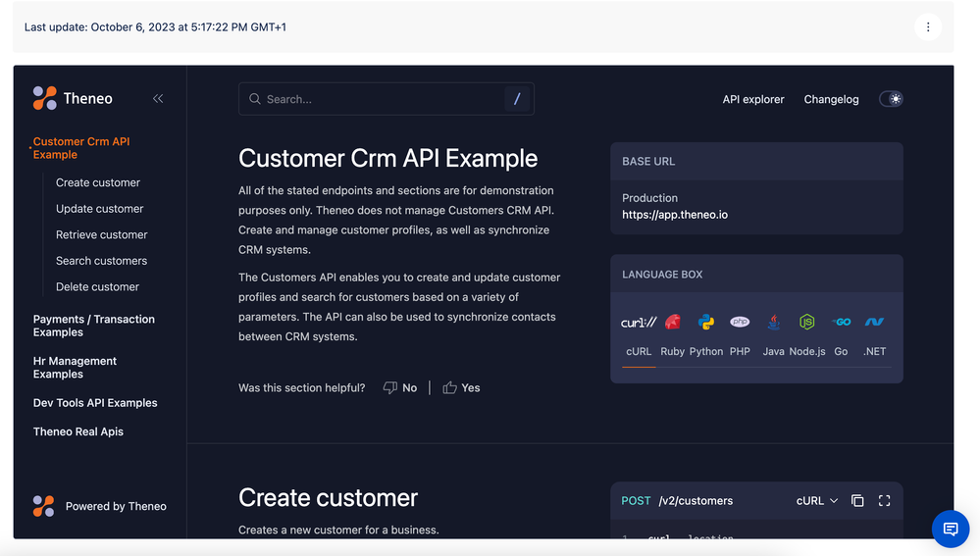Choose the Go language icon
The image size is (980, 556).
pos(842,322)
